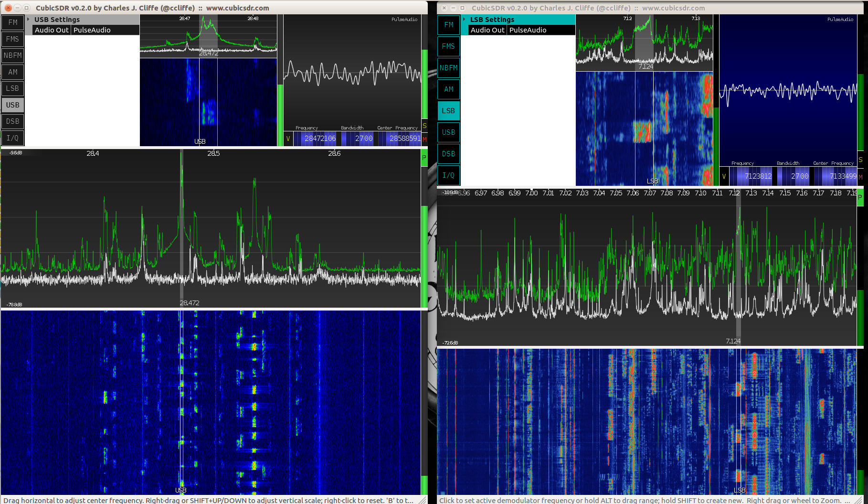Switch right window to USB mode
Viewport: 868px width, 504px height.
click(x=449, y=132)
